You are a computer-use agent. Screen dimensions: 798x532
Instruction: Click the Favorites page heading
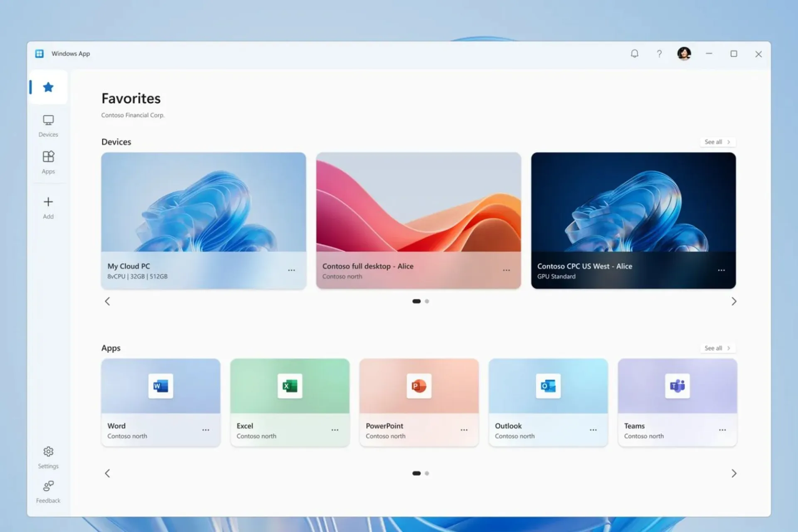[x=131, y=99]
